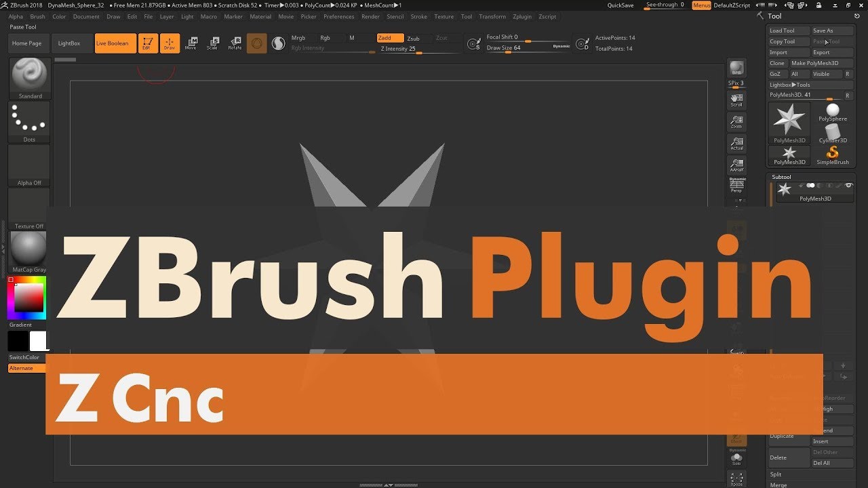Open the Transform menu
868x488 pixels.
click(492, 16)
